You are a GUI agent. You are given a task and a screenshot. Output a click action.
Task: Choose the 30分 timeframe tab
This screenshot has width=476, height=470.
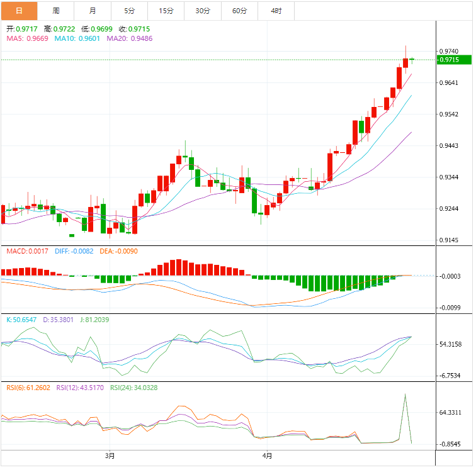point(203,11)
